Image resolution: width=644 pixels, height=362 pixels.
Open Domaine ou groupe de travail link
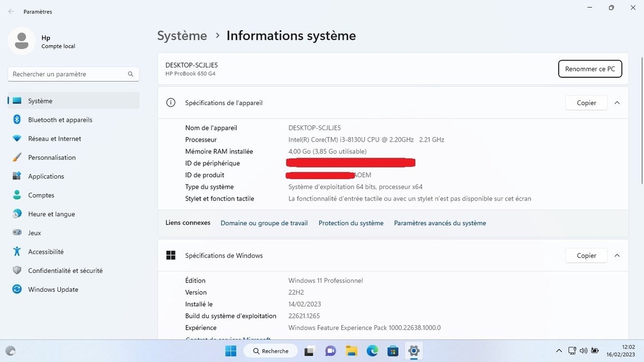(x=264, y=223)
